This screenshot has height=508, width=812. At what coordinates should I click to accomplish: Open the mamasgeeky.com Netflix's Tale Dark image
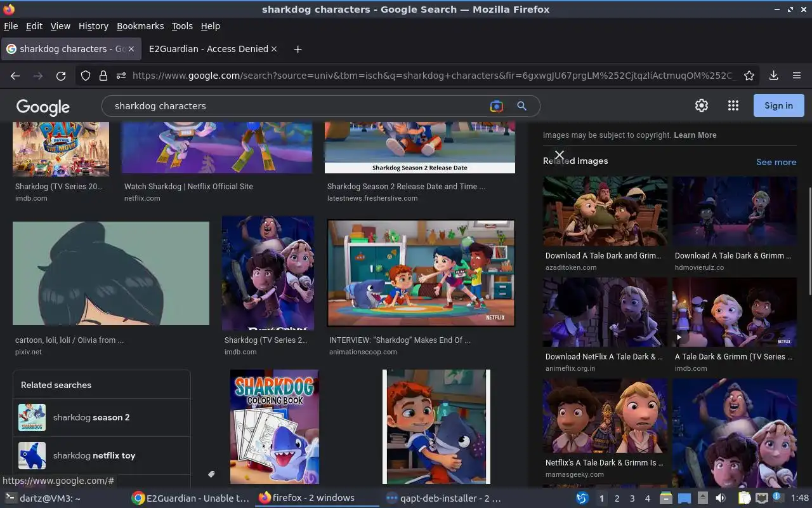[x=605, y=416]
